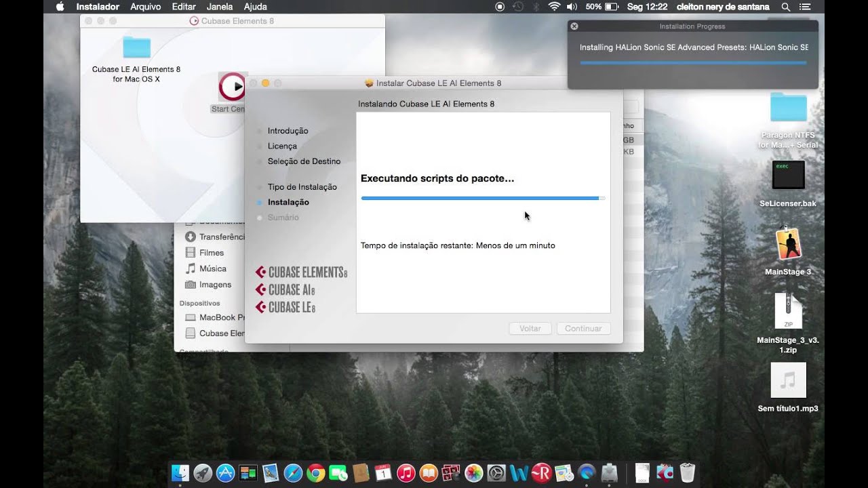
Task: Click the user name cleiton nery de santana
Action: pyautogui.click(x=723, y=7)
